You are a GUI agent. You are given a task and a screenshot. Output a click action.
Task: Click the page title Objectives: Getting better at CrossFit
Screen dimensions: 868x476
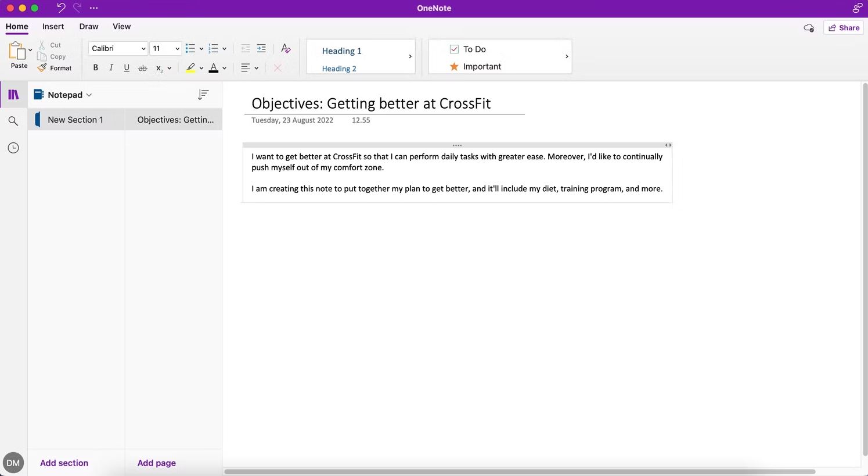click(x=371, y=103)
